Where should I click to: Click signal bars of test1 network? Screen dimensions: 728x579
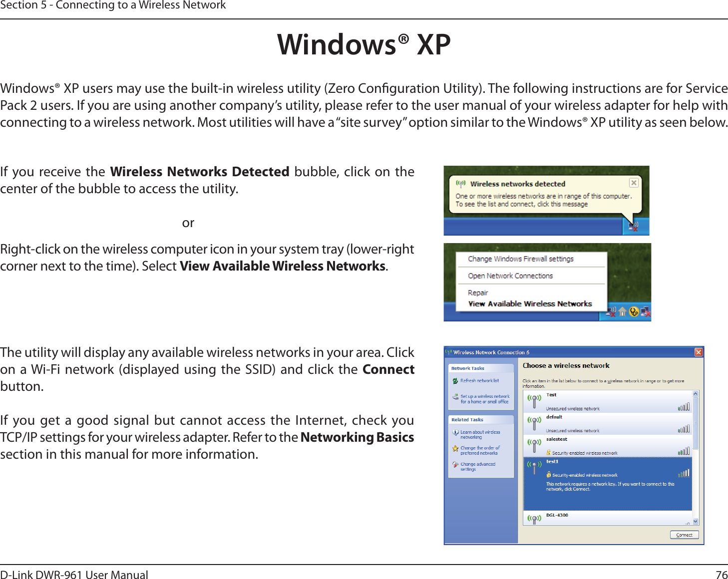tap(684, 473)
